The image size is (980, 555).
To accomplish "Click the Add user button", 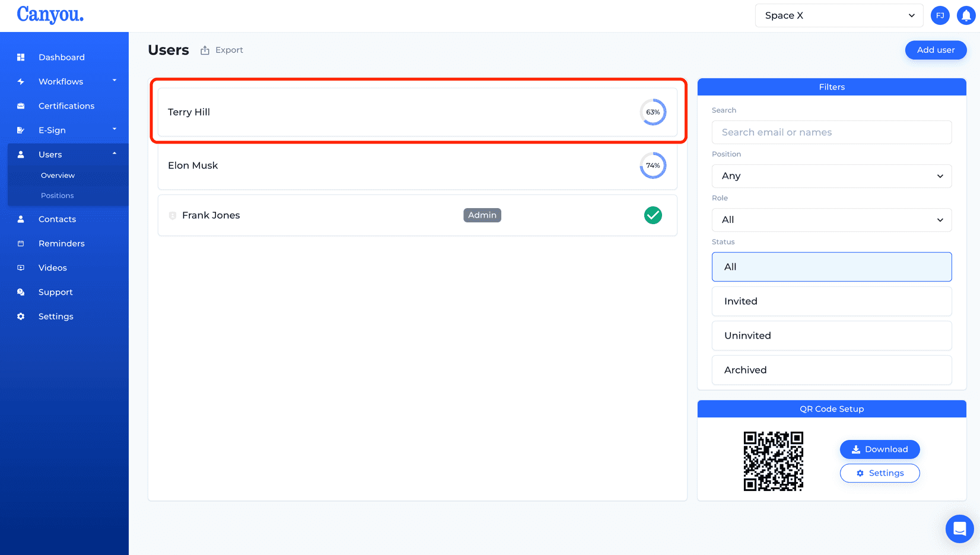I will (936, 50).
